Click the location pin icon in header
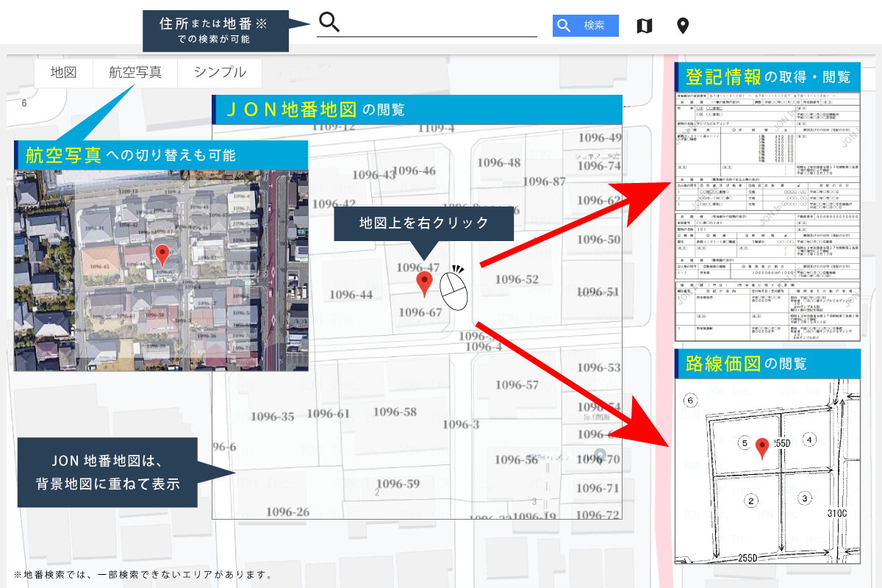This screenshot has height=588, width=882. click(683, 26)
